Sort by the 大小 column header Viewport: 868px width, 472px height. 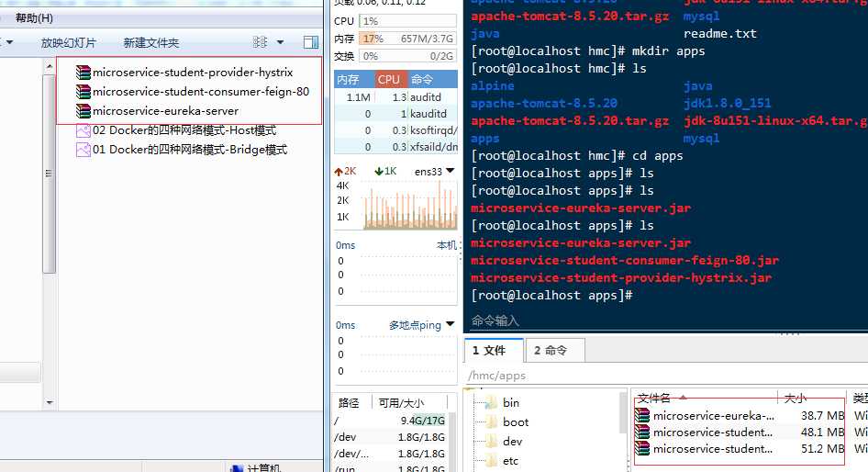tap(795, 398)
